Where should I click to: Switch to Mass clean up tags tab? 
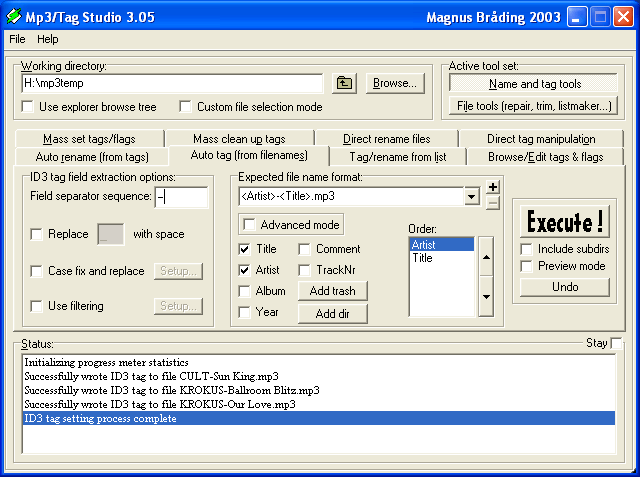(240, 139)
